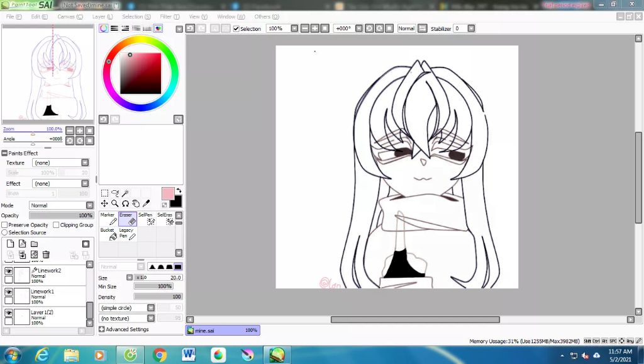Choose the Bucket fill tool

tap(109, 234)
